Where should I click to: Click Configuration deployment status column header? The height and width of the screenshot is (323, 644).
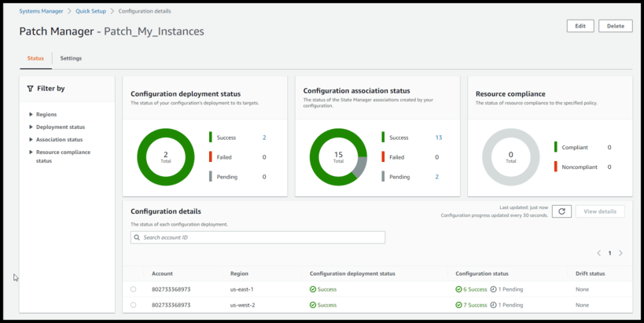(352, 273)
